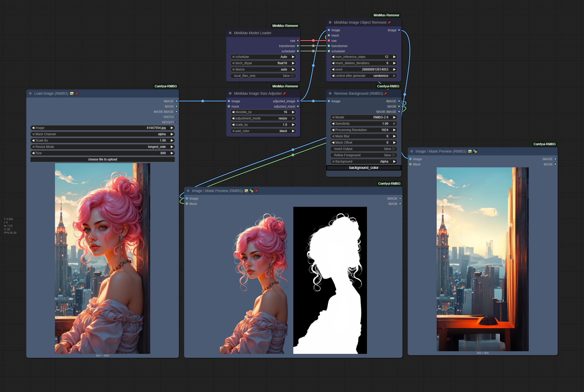Viewport: 584px width, 392px height.
Task: Click the pin icon on MiniMax Image Size Adjuster
Action: pyautogui.click(x=284, y=93)
